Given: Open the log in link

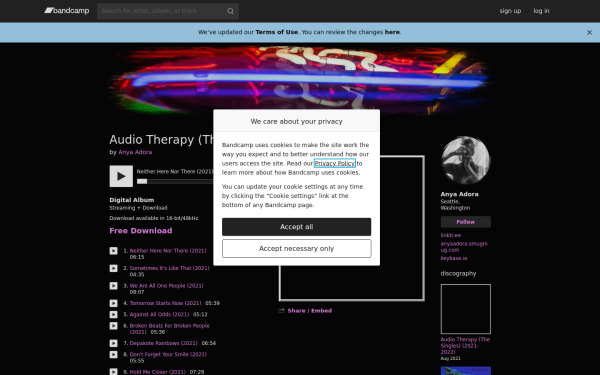Looking at the screenshot, I should click(541, 11).
